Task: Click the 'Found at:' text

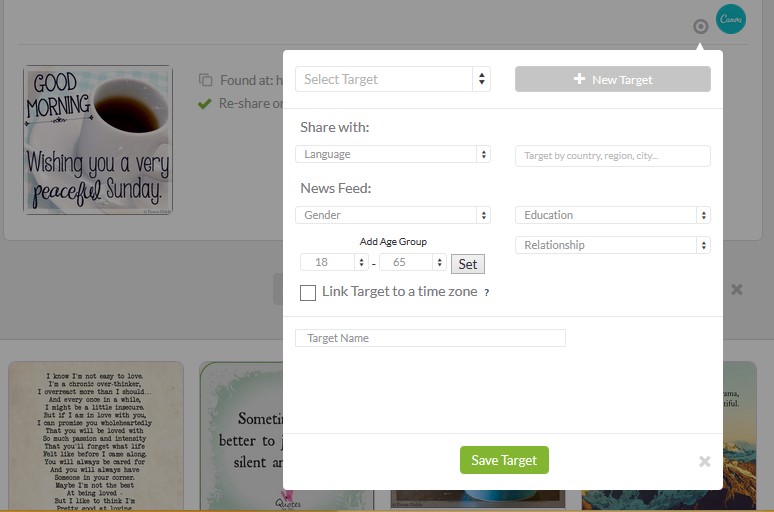Action: coord(246,80)
